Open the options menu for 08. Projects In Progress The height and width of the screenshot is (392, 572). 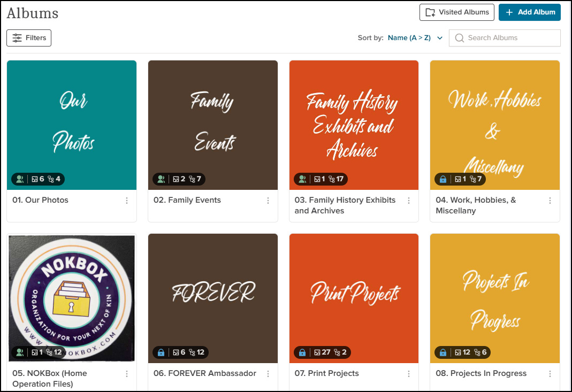[550, 374]
